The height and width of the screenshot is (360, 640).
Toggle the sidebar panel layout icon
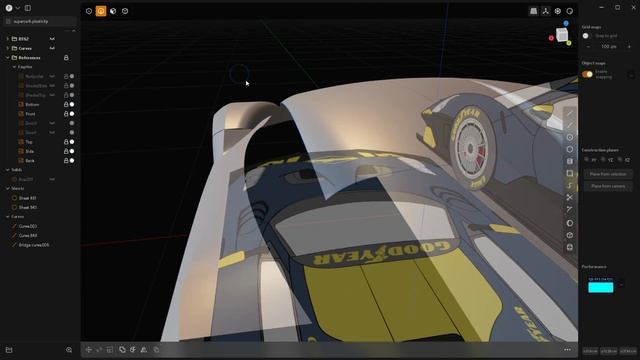pos(28,8)
